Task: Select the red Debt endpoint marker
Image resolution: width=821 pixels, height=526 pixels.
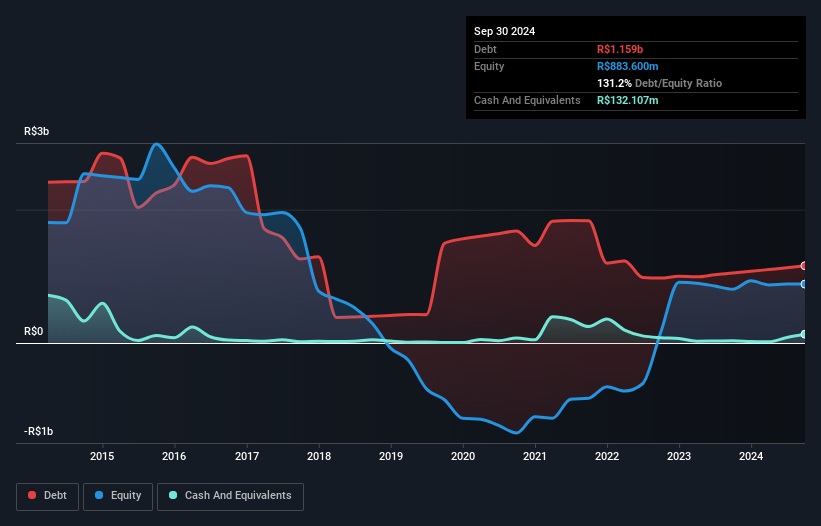Action: pos(803,266)
